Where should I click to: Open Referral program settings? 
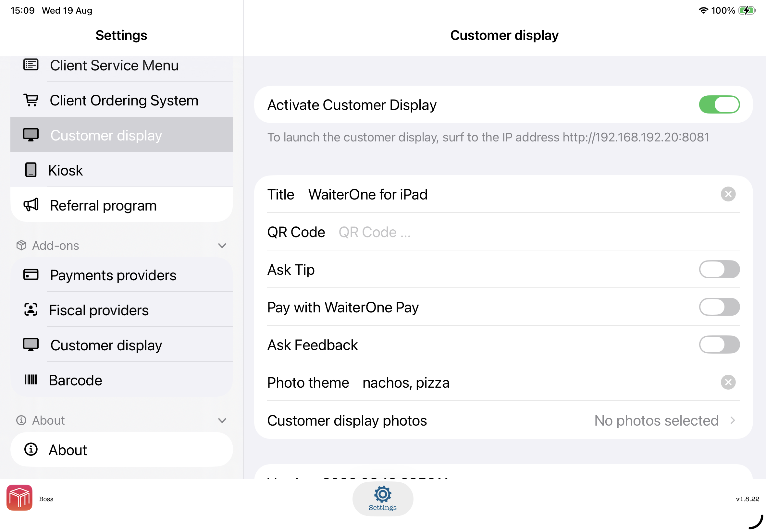[122, 205]
